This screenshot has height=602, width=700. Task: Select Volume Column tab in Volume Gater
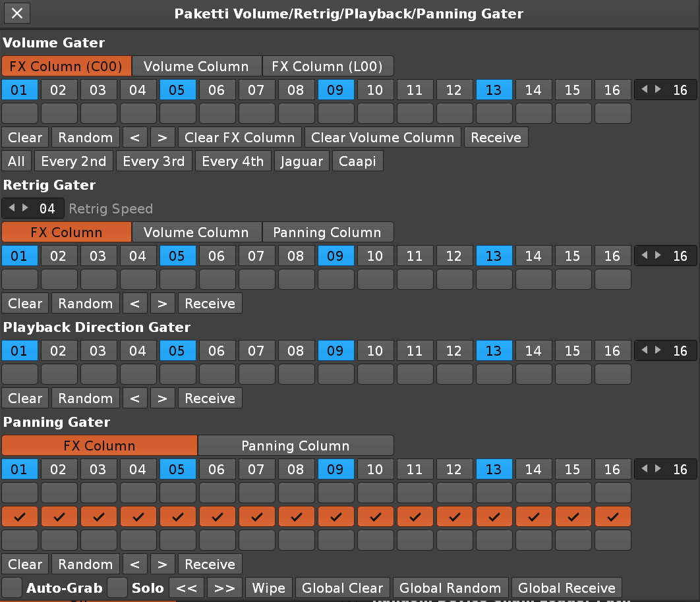[196, 67]
